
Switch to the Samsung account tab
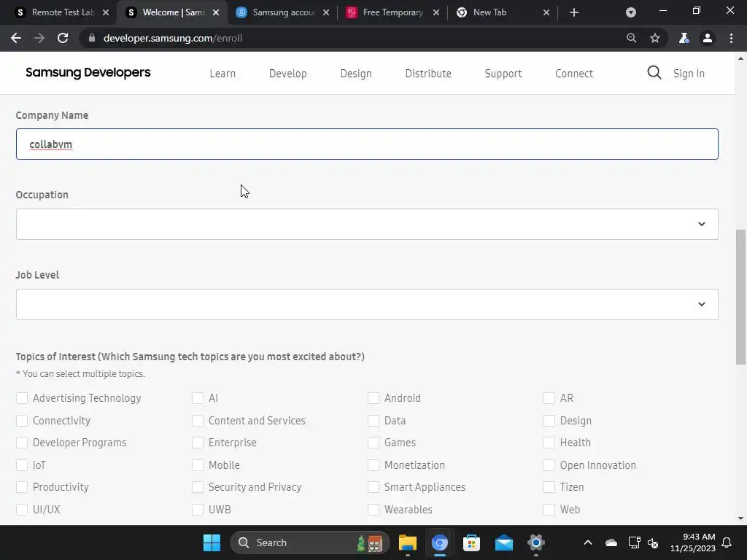tap(281, 12)
